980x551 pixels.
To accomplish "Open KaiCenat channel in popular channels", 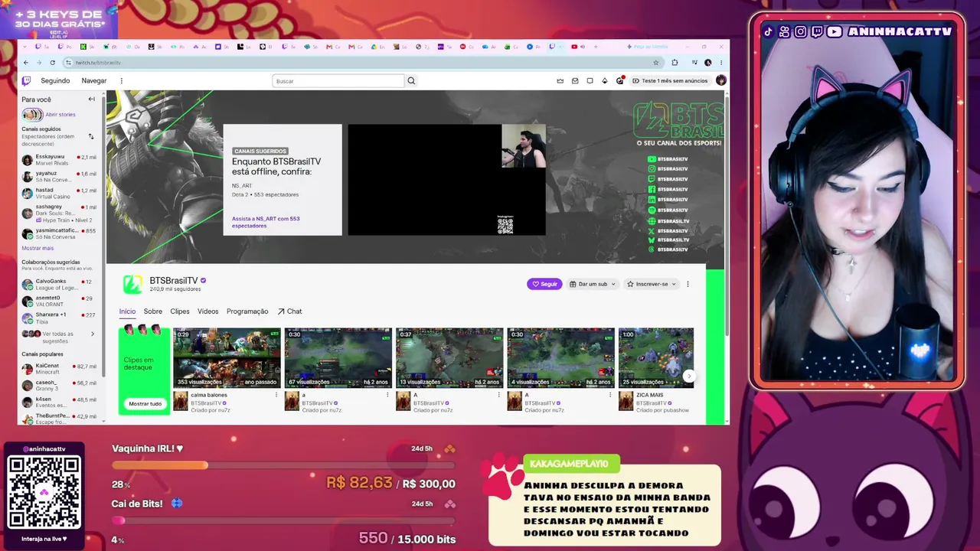I will [x=60, y=369].
